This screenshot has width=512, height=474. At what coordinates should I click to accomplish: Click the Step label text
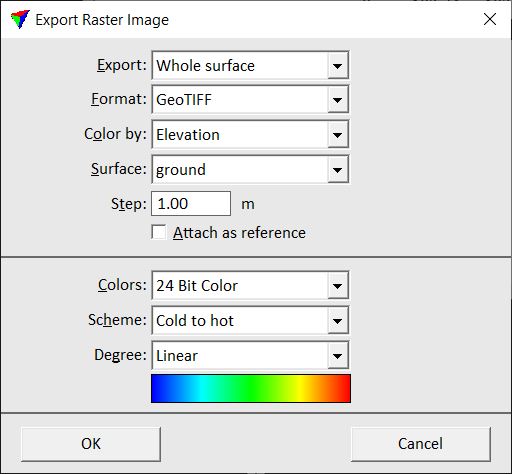[x=129, y=204]
